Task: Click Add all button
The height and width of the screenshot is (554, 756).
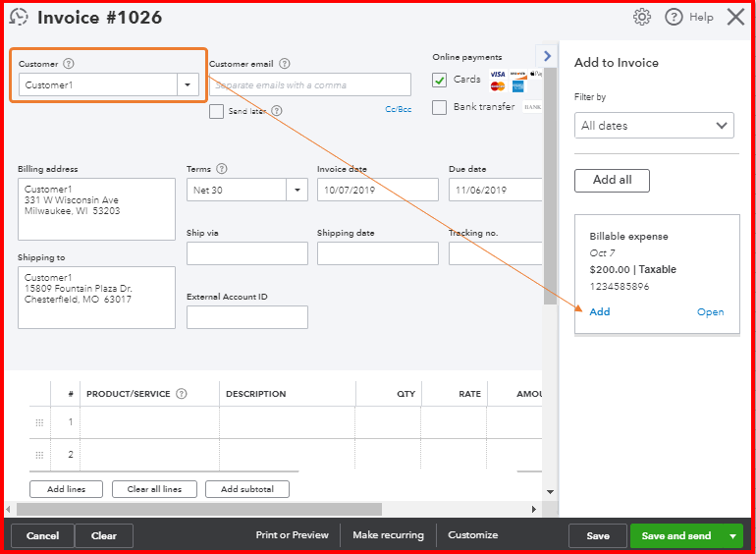Action: pos(612,180)
